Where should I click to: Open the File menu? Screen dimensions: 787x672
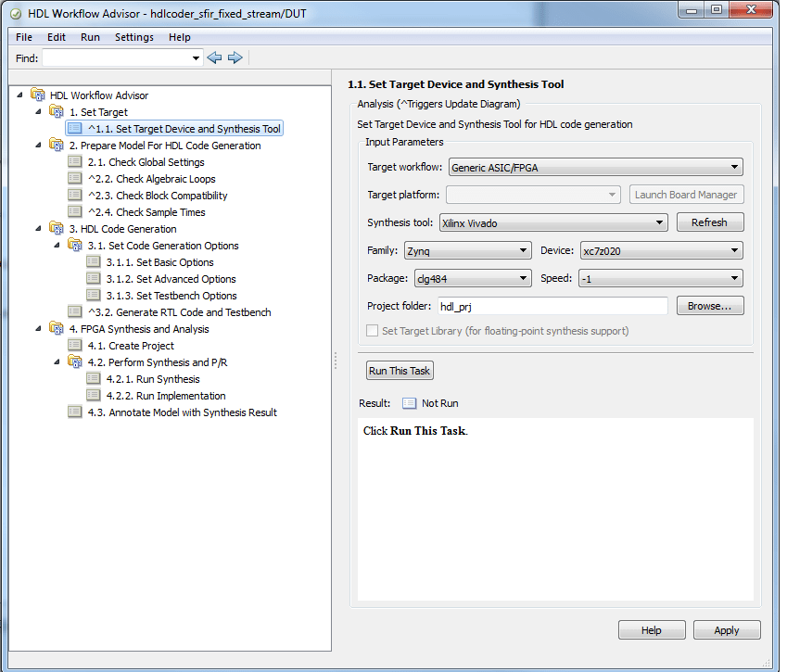click(x=23, y=37)
